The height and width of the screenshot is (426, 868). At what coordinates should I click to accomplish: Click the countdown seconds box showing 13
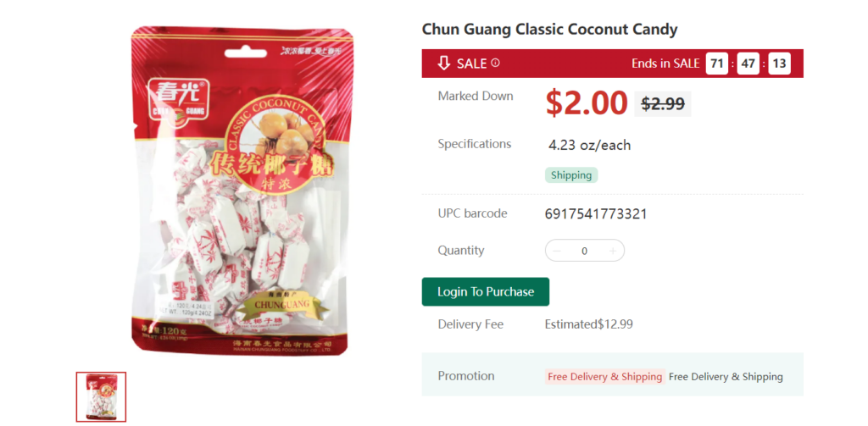point(780,64)
